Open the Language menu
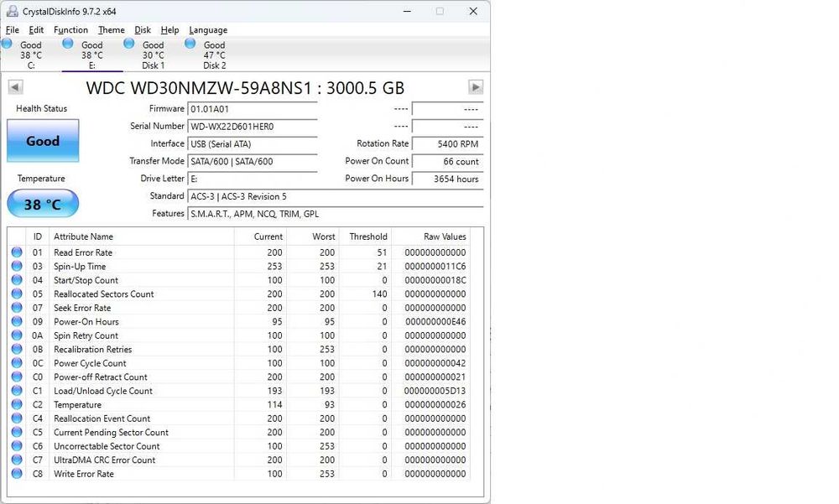The width and height of the screenshot is (839, 504). 208,30
